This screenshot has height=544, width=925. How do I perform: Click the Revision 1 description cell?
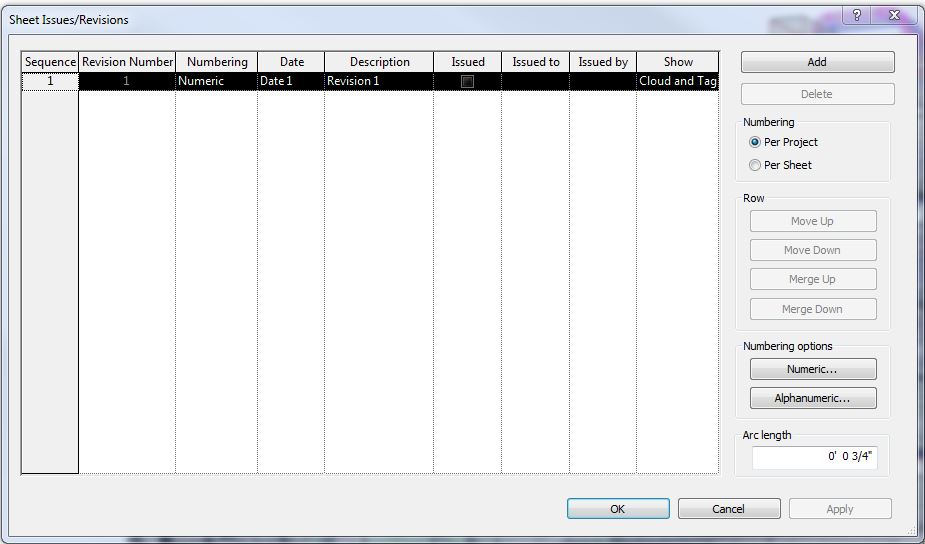tap(379, 81)
